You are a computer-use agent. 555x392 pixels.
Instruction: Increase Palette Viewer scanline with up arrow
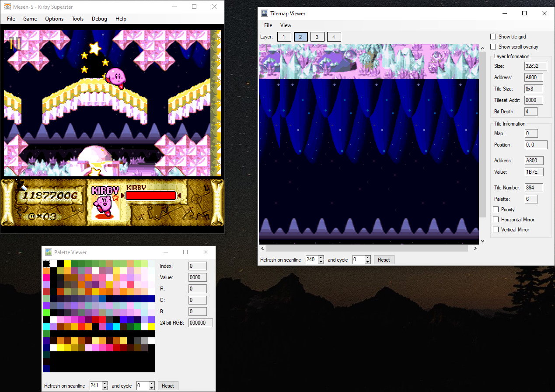pyautogui.click(x=105, y=384)
